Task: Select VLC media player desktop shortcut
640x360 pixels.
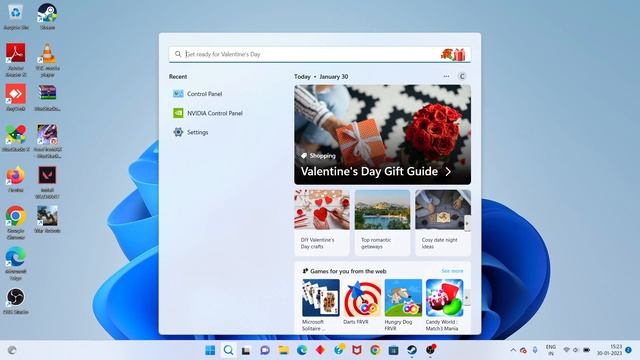Action: point(47,60)
